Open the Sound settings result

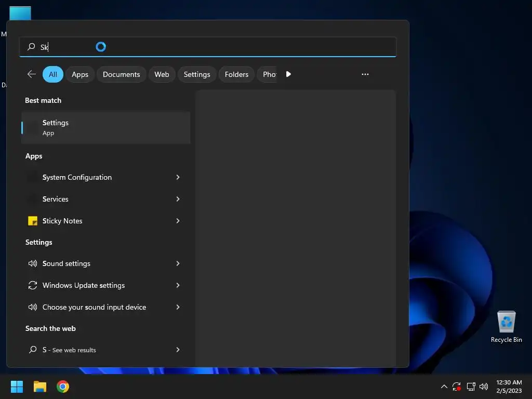click(106, 263)
